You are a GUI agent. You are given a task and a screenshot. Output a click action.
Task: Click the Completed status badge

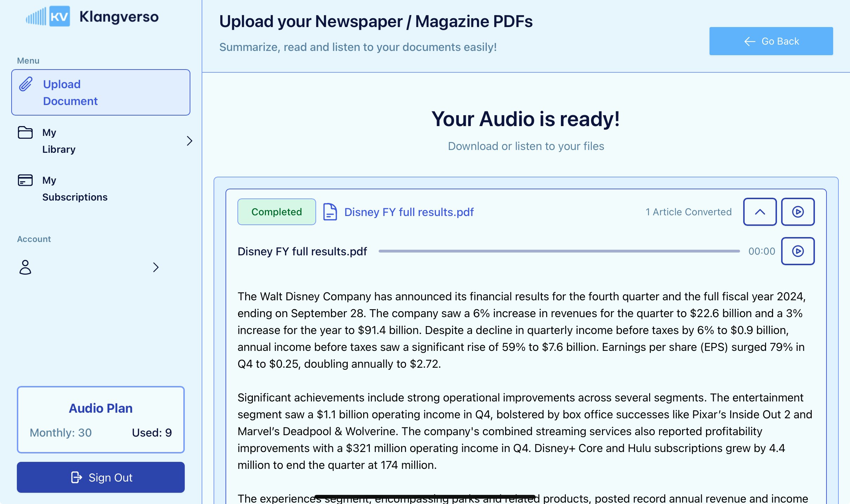pyautogui.click(x=276, y=212)
